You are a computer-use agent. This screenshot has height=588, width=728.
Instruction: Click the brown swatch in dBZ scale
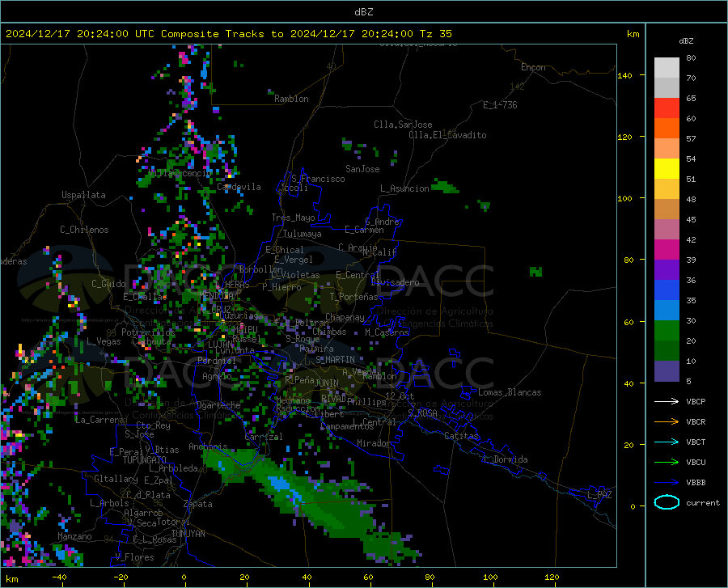[x=667, y=209]
